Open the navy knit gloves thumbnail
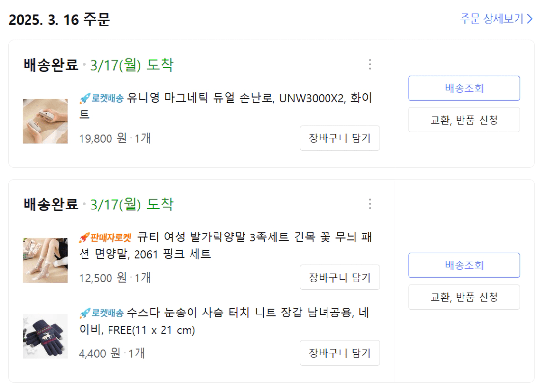Image resolution: width=545 pixels, height=392 pixels. tap(45, 336)
